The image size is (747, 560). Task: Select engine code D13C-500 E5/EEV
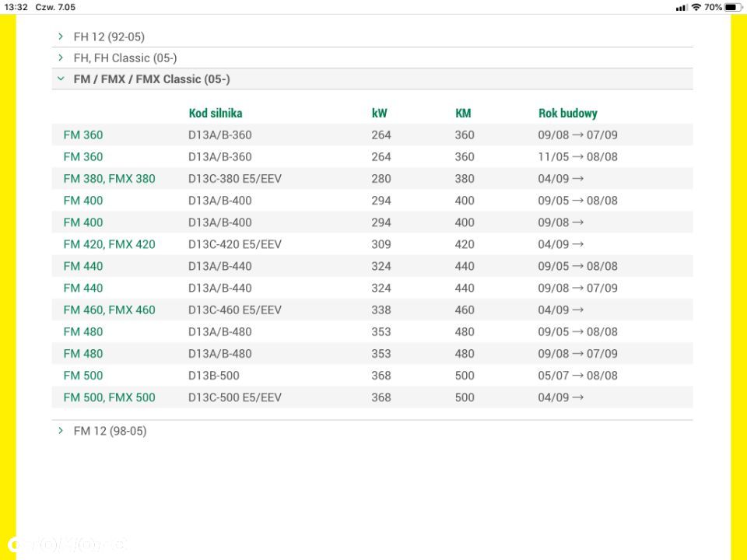click(x=235, y=397)
